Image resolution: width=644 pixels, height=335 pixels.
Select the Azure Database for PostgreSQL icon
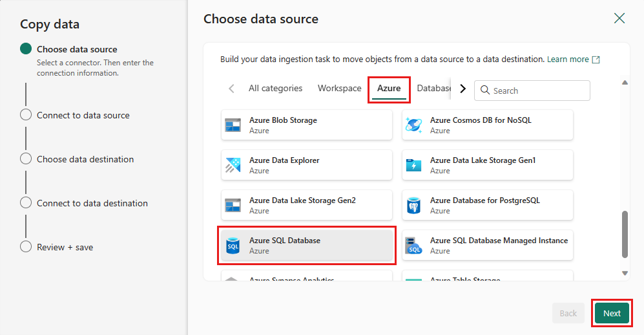413,206
